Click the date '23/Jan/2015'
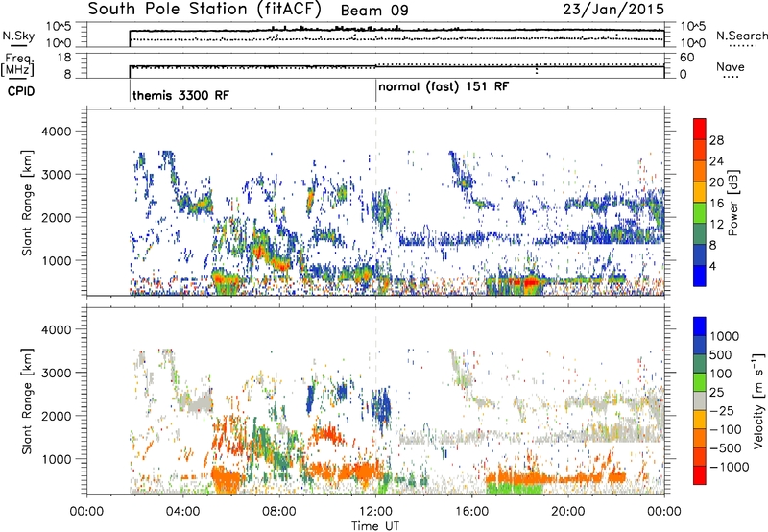 (613, 9)
